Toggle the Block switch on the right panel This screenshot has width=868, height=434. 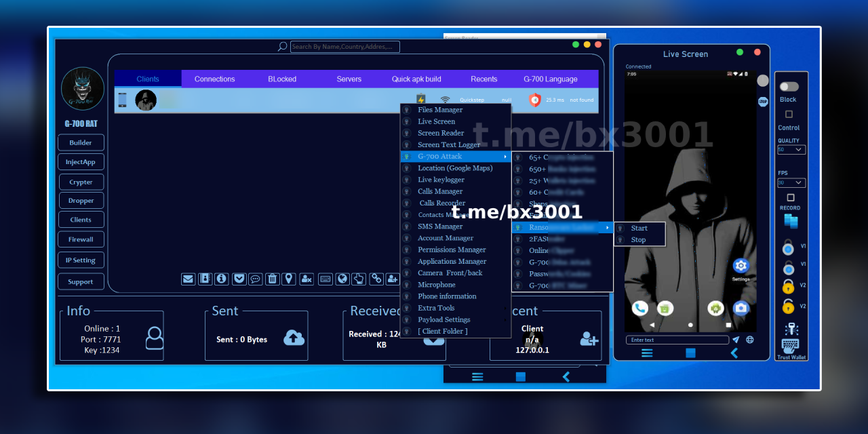[788, 87]
